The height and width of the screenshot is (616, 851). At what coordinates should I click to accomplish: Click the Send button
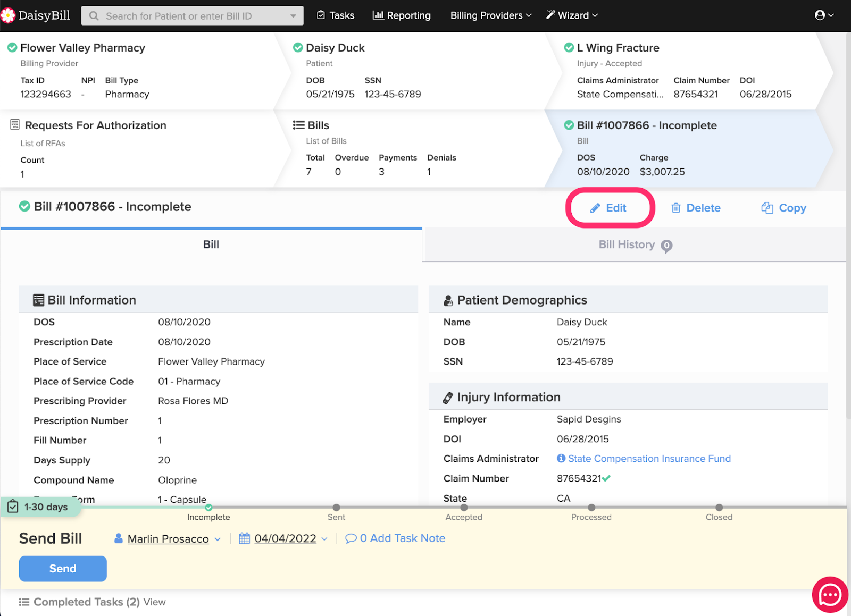pos(63,569)
